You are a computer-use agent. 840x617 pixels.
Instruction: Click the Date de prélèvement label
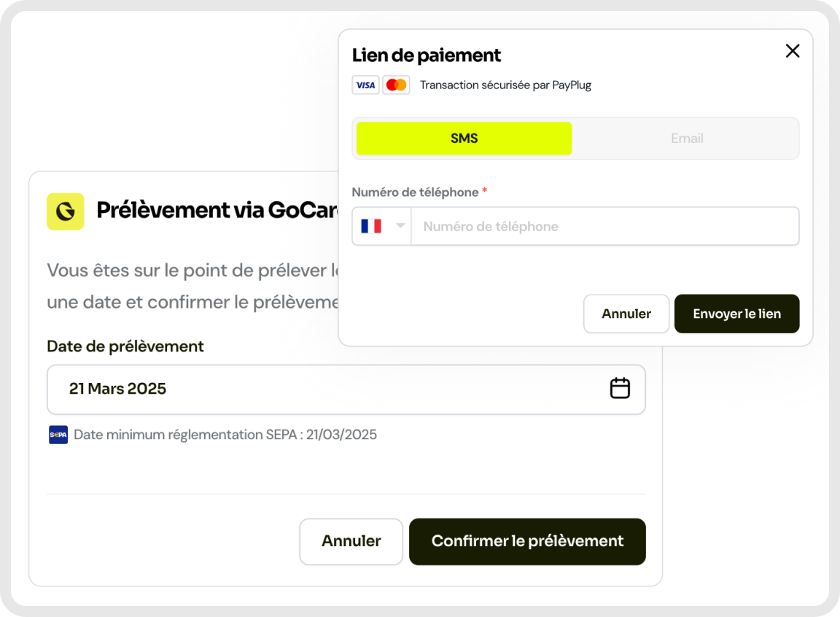point(125,346)
